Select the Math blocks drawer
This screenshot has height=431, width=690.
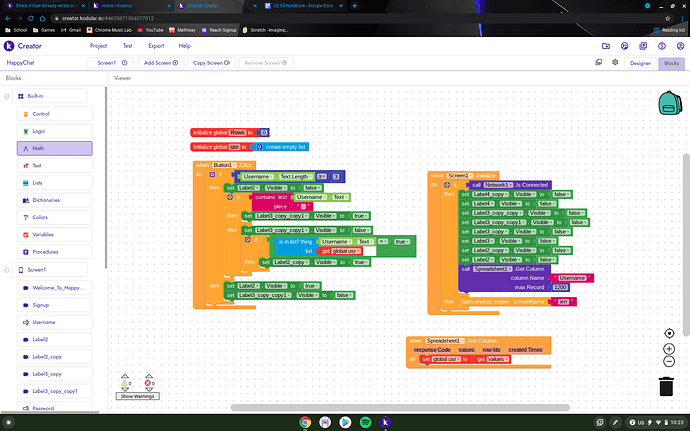55,148
